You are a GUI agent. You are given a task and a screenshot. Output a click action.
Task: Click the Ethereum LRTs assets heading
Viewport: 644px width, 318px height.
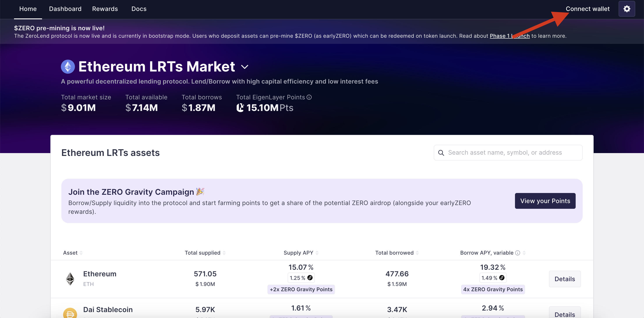click(x=110, y=152)
